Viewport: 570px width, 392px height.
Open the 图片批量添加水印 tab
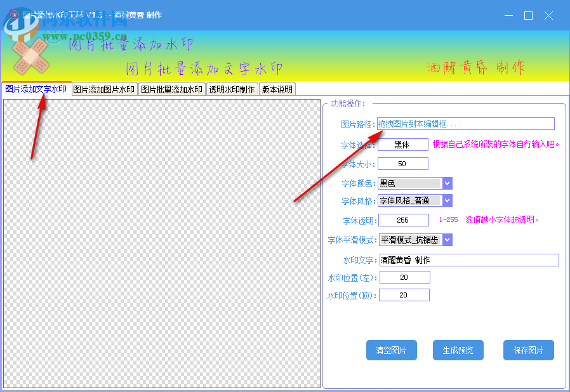171,89
